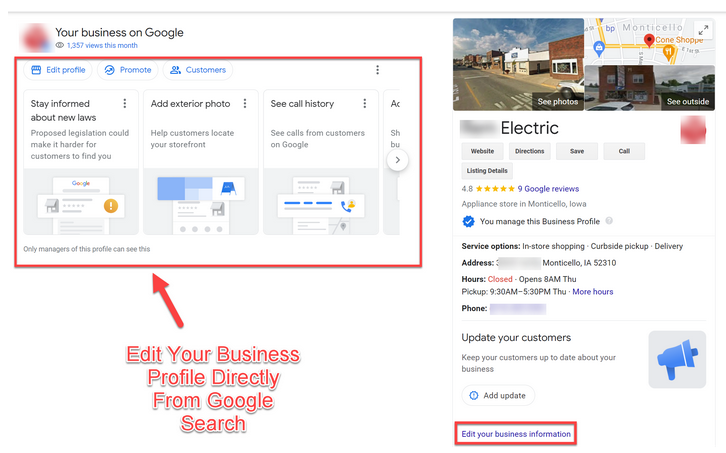The width and height of the screenshot is (726, 453).
Task: Click the blue shop icon on exterior photo card
Action: tap(228, 188)
